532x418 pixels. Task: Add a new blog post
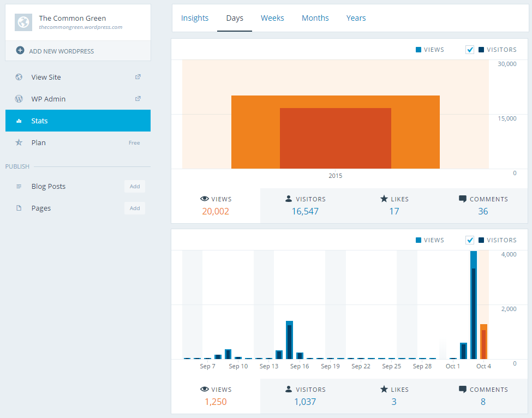pos(135,186)
